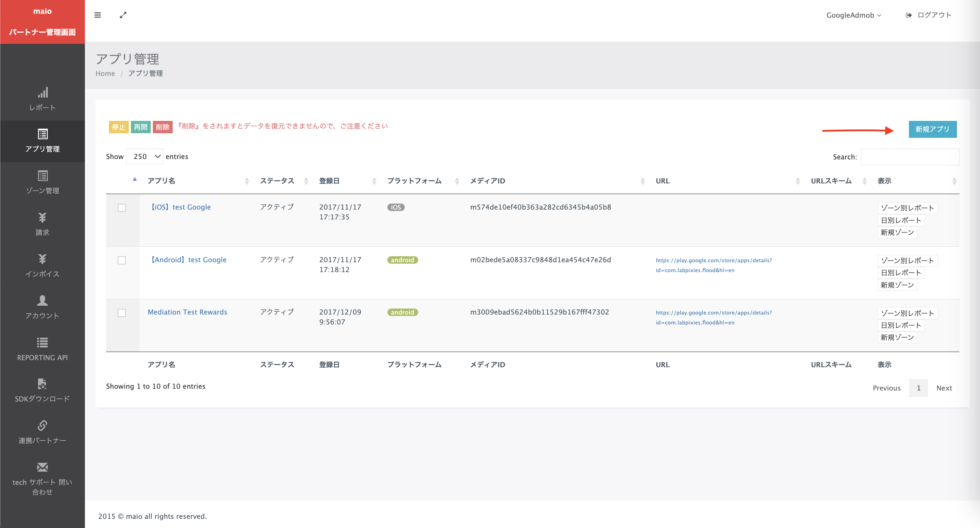The height and width of the screenshot is (528, 980).
Task: Expand the GoogleAdmob account dropdown
Action: point(853,15)
